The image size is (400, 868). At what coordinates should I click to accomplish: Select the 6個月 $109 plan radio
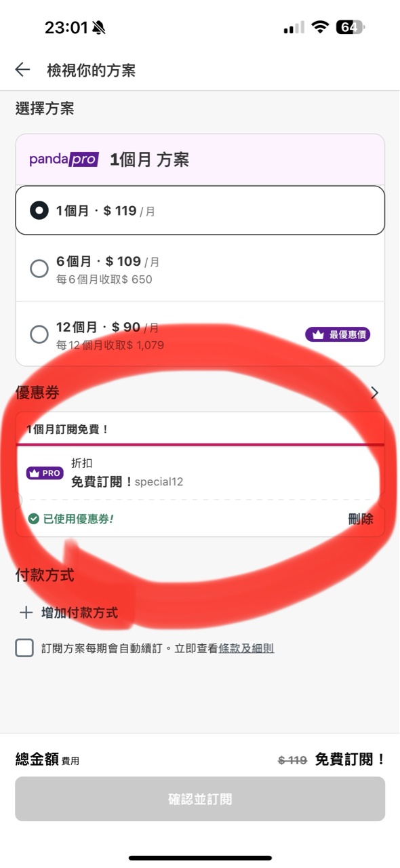(x=39, y=269)
